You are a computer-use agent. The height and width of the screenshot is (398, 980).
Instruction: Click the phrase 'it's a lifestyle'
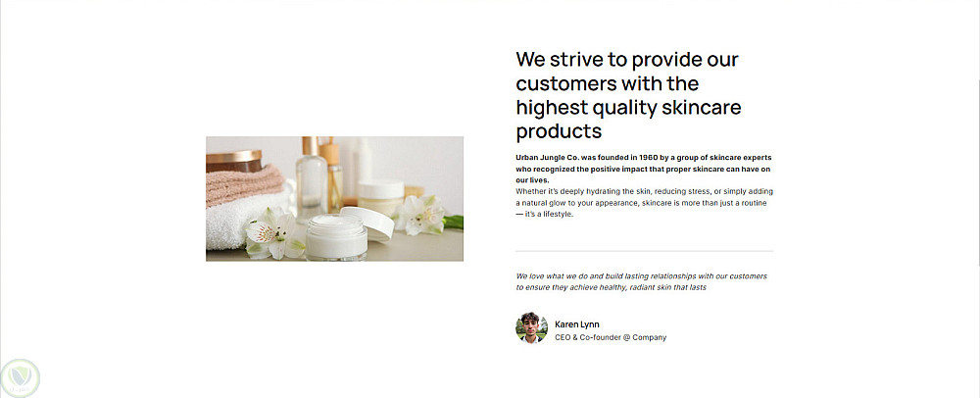549,214
